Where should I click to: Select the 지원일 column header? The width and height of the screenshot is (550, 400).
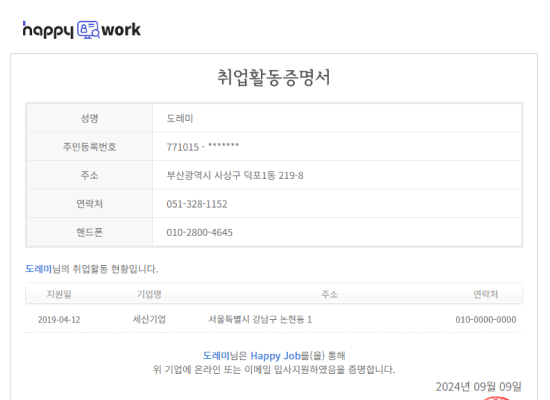point(59,294)
